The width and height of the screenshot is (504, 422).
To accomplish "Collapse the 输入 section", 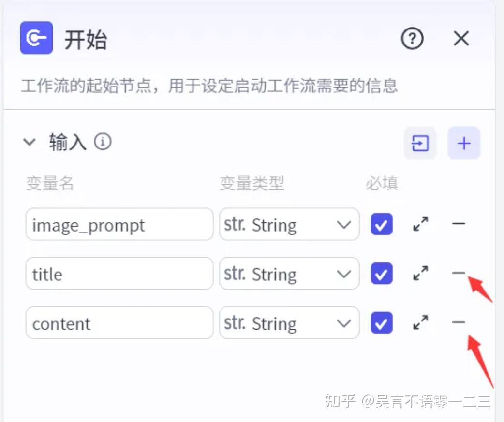I will point(30,143).
